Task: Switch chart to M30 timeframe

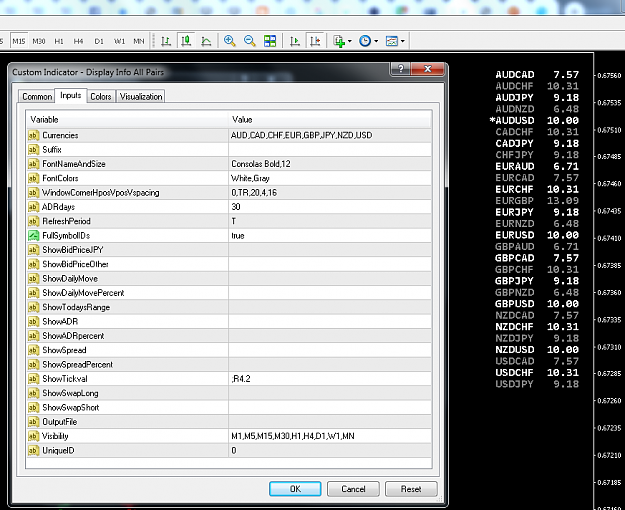Action: pyautogui.click(x=39, y=41)
